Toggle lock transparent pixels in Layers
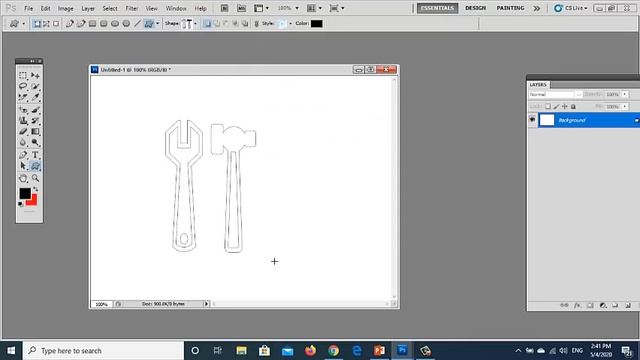Viewport: 640px width, 360px height. point(548,106)
